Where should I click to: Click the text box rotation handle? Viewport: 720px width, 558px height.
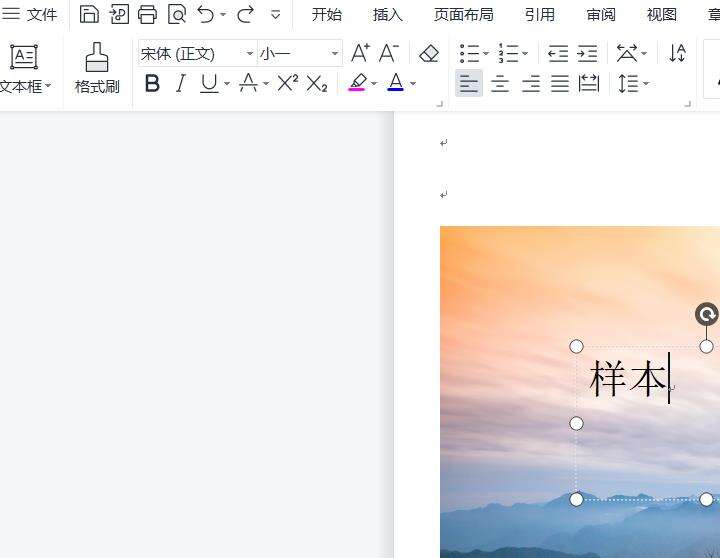tap(706, 315)
